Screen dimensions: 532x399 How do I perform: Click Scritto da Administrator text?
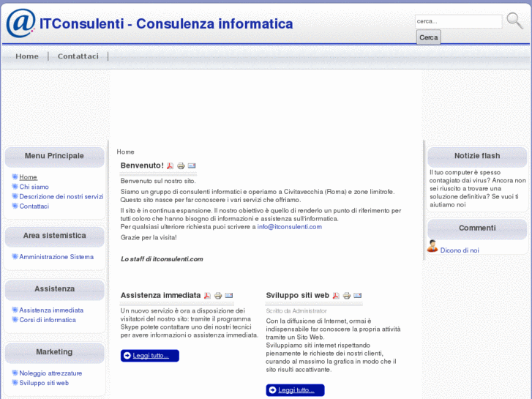coord(296,310)
